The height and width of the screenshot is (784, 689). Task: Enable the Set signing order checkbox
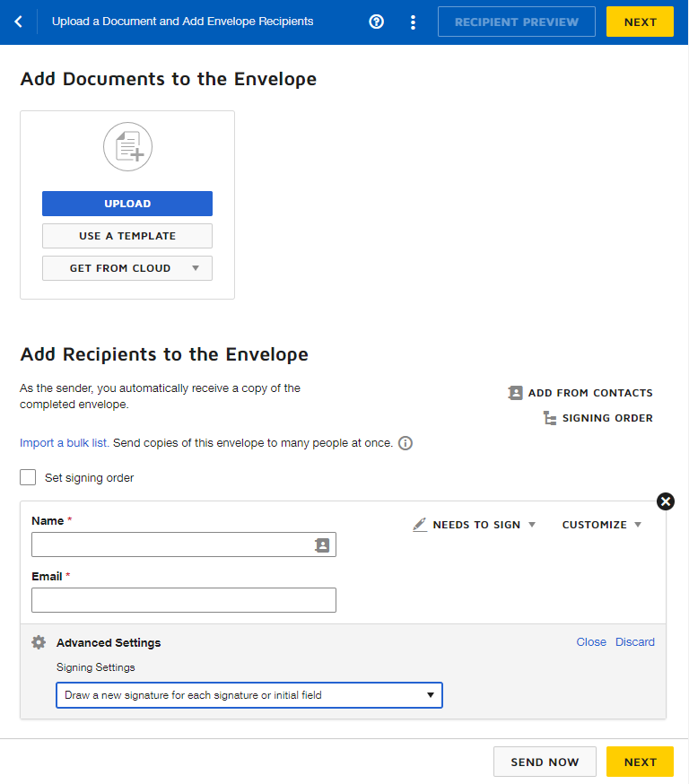pos(27,477)
